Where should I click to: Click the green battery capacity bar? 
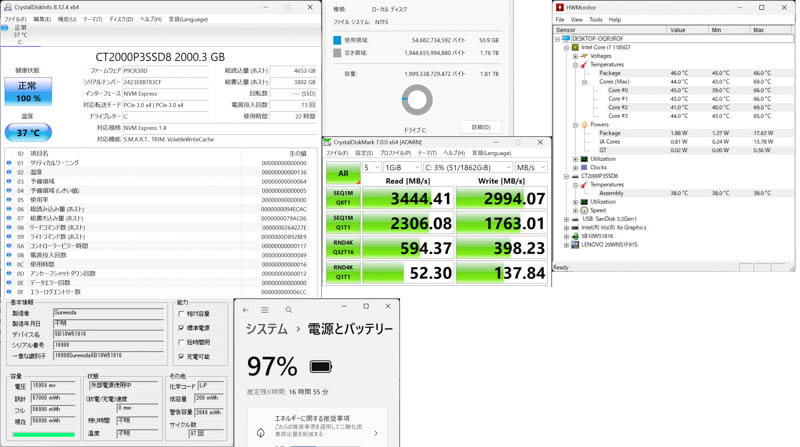coord(43,434)
